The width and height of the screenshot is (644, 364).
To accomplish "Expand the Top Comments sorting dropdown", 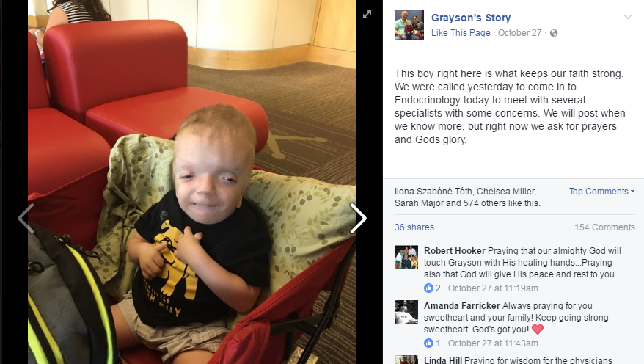I will point(601,191).
